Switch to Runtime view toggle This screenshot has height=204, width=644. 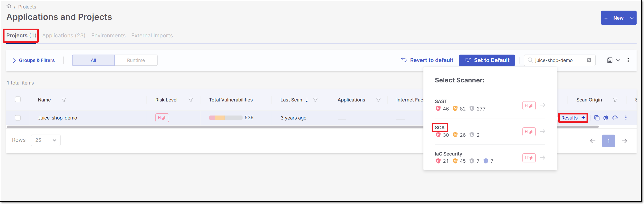click(136, 60)
